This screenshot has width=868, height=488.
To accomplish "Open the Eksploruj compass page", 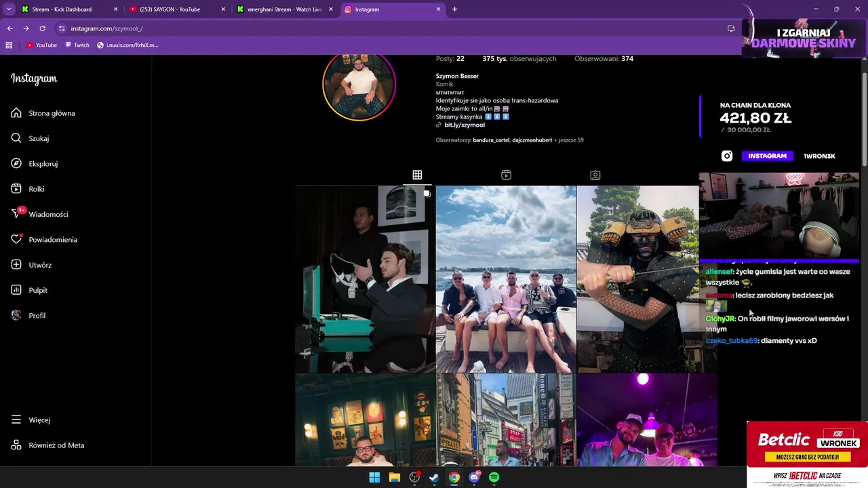I will click(34, 163).
